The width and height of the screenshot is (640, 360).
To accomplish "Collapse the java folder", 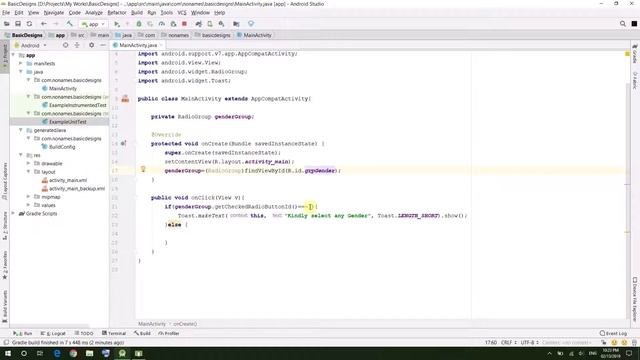I will click(21, 72).
